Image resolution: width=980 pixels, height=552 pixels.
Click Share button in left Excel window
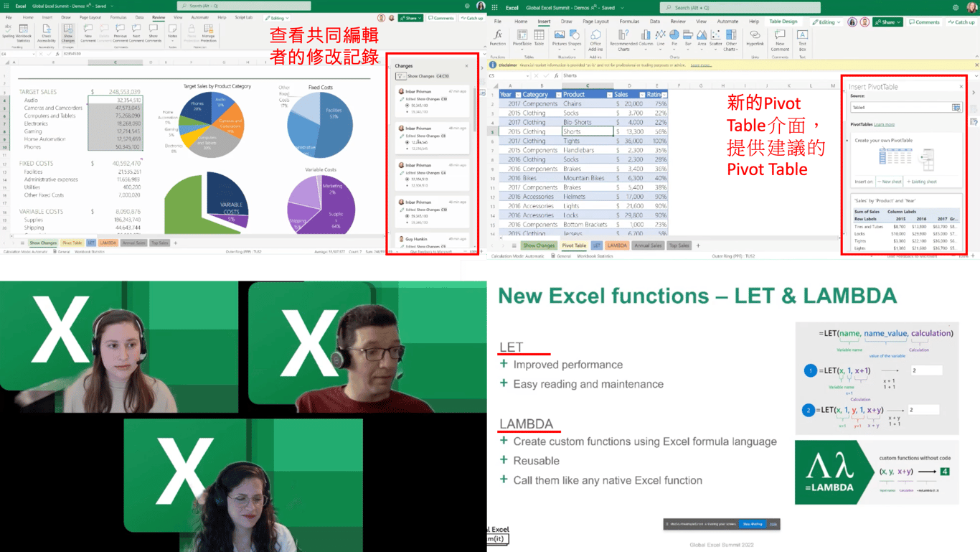pos(411,18)
